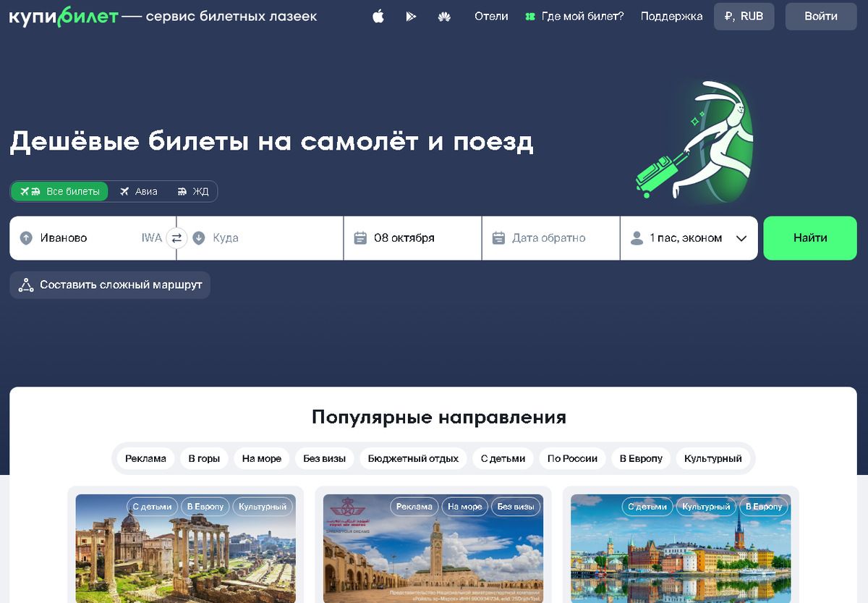Swap origin and destination cities

(176, 238)
